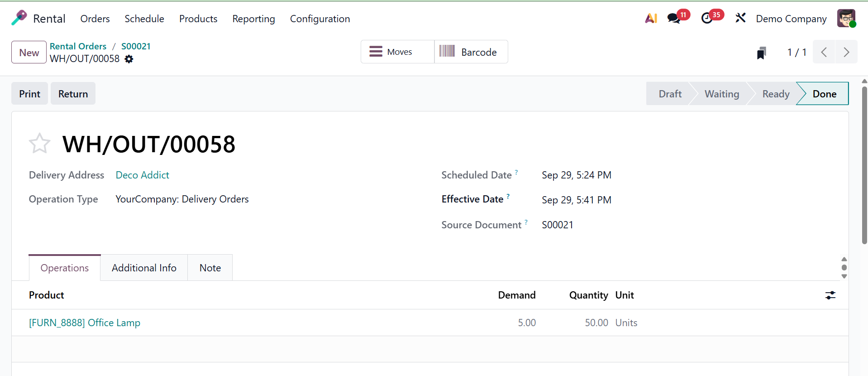Open the gear actions menu beside WH/OUT/00058
Screen dimensions: 868x376
[x=129, y=59]
